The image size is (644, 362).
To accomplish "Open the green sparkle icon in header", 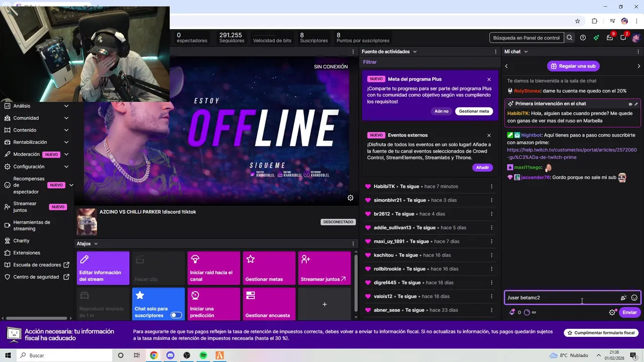I will click(596, 38).
